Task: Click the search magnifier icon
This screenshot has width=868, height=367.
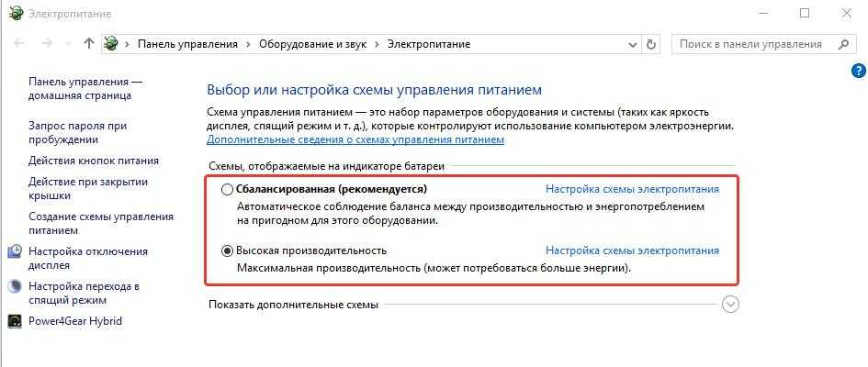Action: (x=844, y=44)
